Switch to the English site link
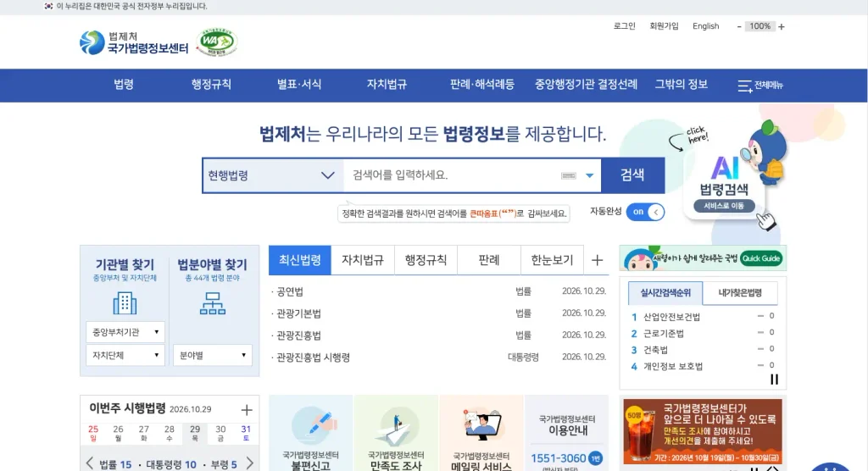This screenshot has width=868, height=471. 706,26
